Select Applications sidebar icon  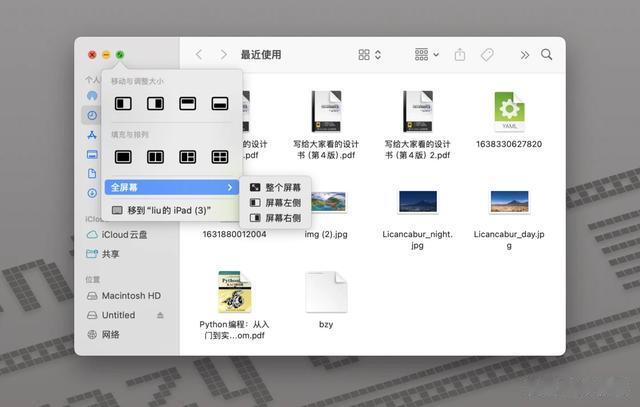point(92,135)
